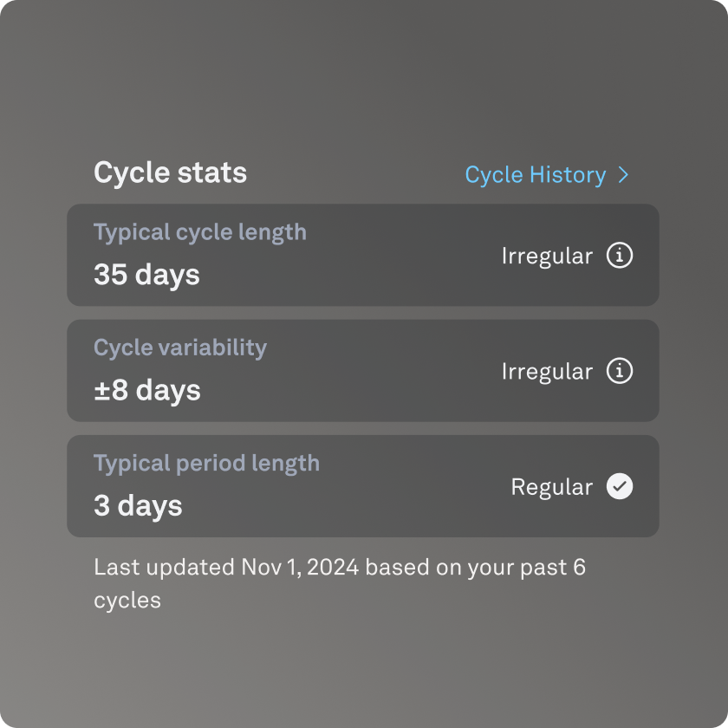This screenshot has width=728, height=728.
Task: Click the checkmark icon next to Regular
Action: click(620, 486)
